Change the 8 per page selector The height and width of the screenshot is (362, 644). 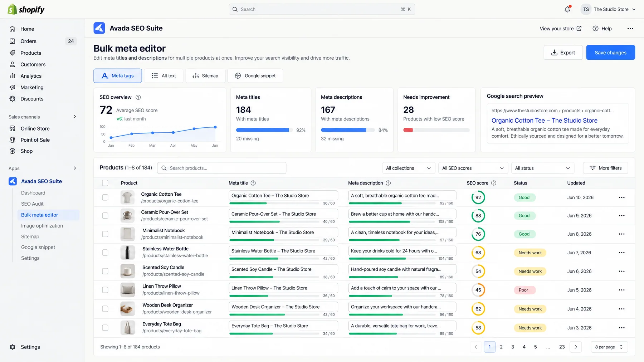[x=609, y=347]
